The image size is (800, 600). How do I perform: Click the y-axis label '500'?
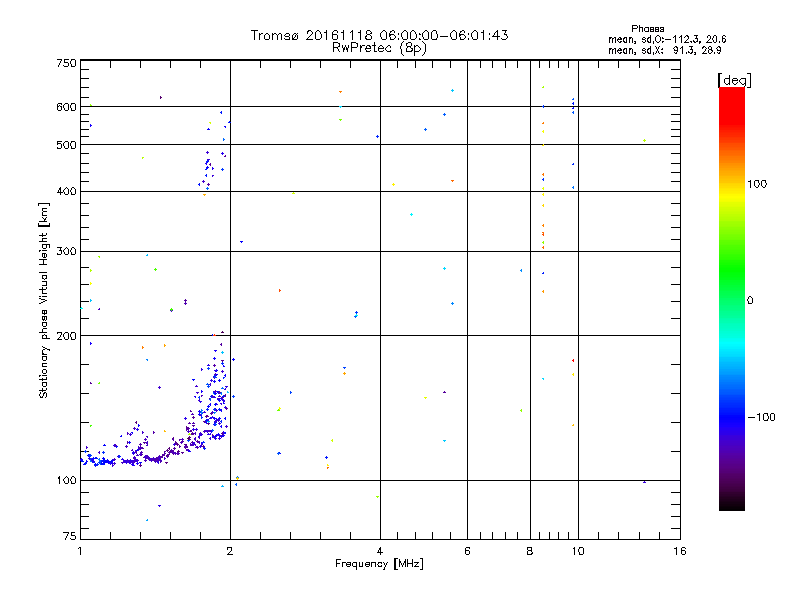pos(66,145)
